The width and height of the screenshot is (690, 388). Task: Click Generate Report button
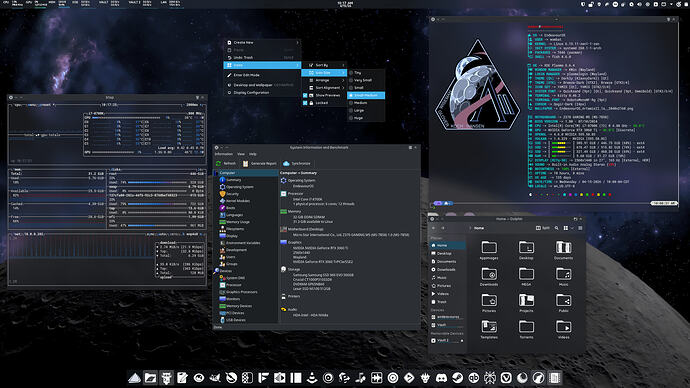260,163
